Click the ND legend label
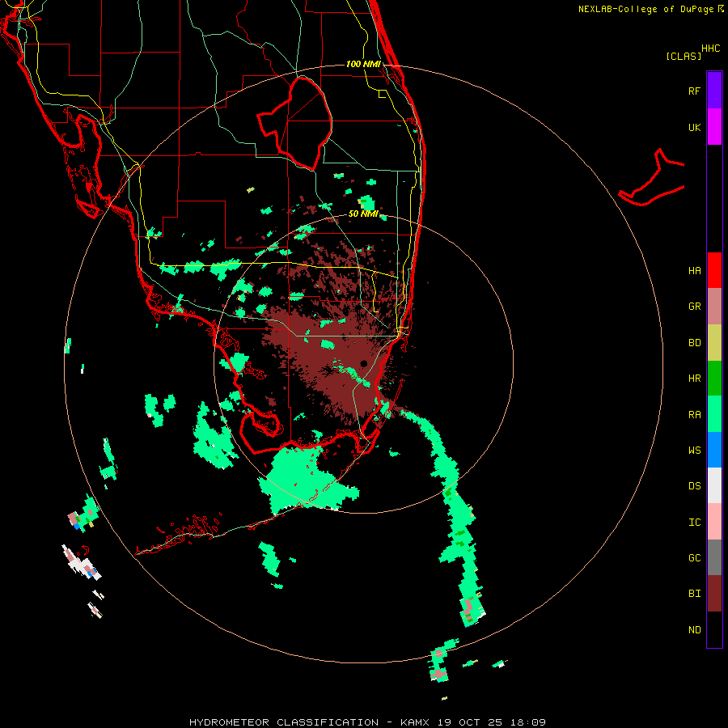Image resolution: width=728 pixels, height=728 pixels. click(x=694, y=630)
